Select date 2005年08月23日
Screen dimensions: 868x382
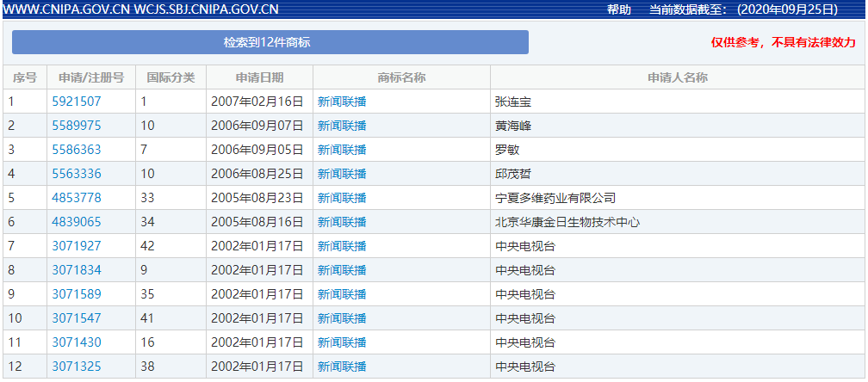coord(257,197)
